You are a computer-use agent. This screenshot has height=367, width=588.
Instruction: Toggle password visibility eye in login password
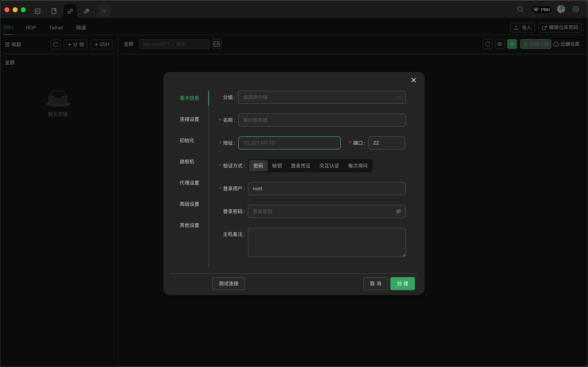coord(398,211)
